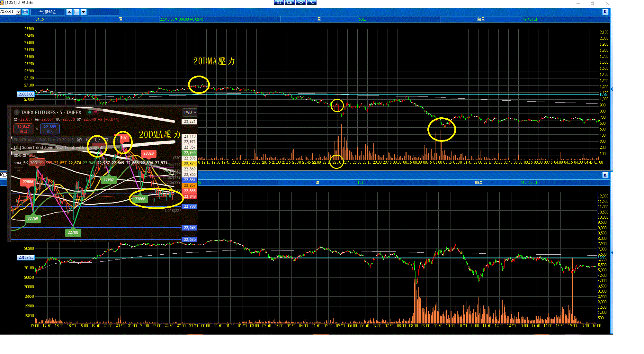Click the orange 22,857 price scale label
644x354 pixels.
pyautogui.click(x=190, y=186)
